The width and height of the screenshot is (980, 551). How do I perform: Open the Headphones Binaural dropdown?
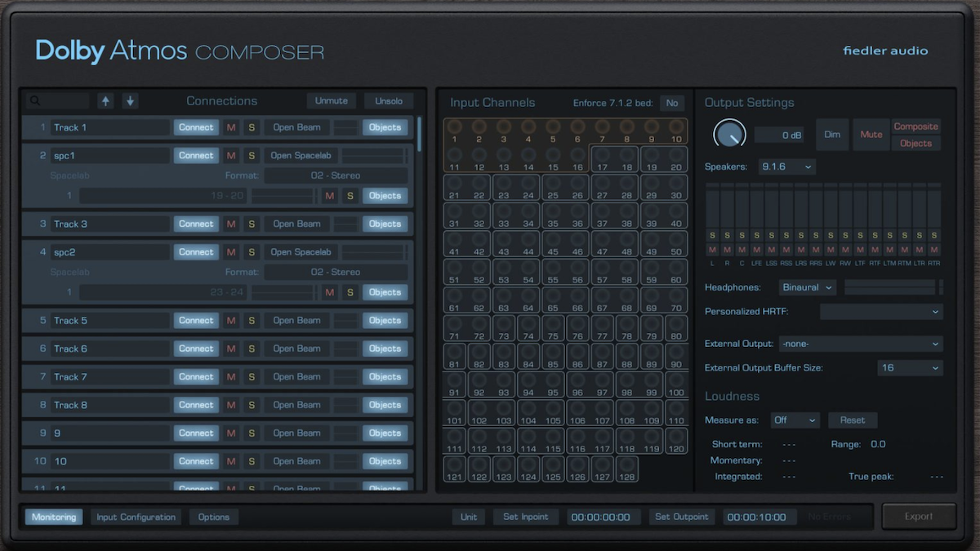point(807,287)
